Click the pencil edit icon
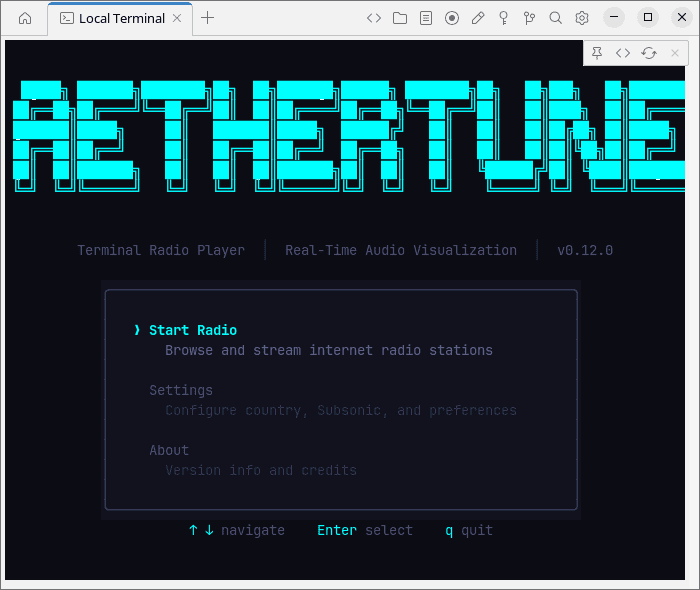Screen dimensions: 700x590 coord(478,18)
